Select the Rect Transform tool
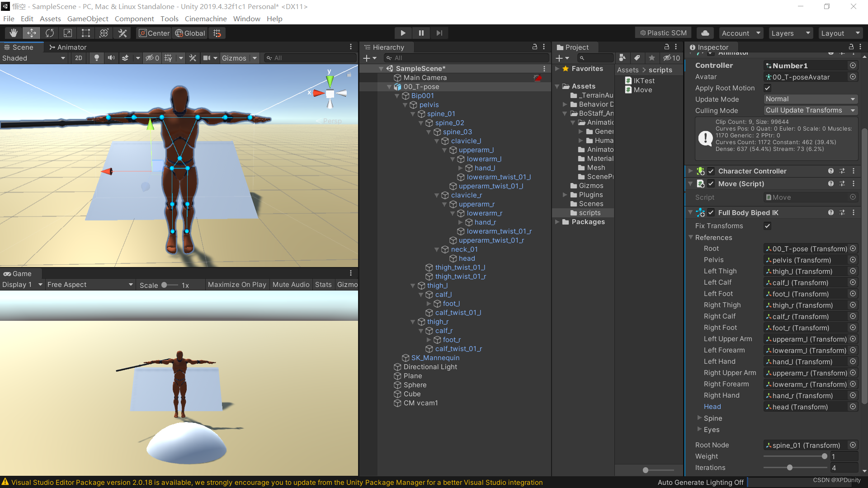868x488 pixels. click(x=86, y=33)
